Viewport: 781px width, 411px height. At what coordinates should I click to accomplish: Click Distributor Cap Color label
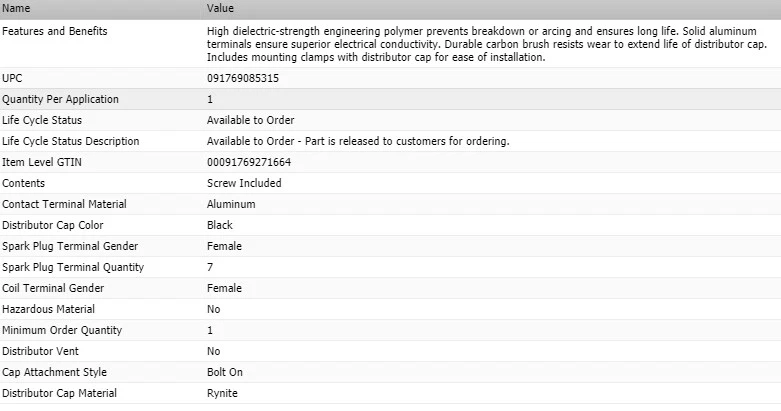[53, 225]
